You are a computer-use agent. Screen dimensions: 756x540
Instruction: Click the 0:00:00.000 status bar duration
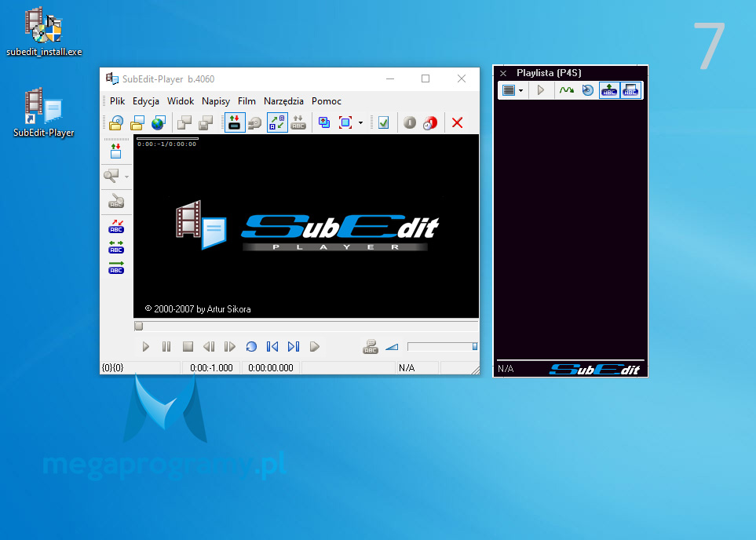pos(271,368)
